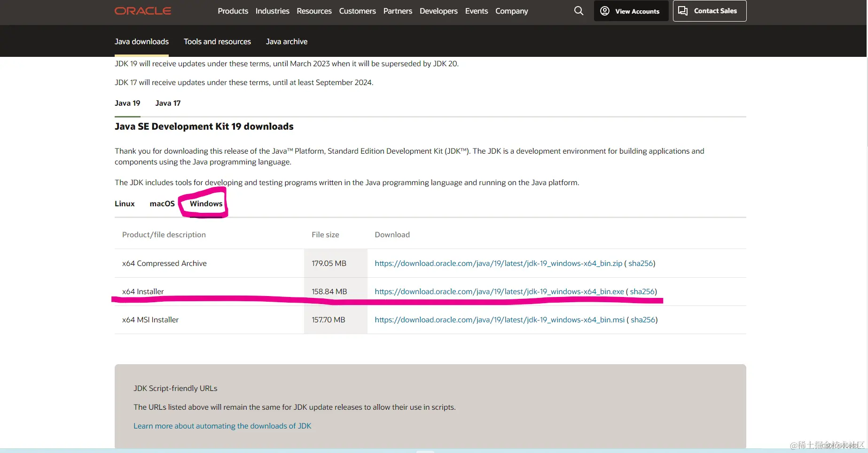Open sha256 link for exe installer
Image resolution: width=868 pixels, height=453 pixels.
point(642,291)
